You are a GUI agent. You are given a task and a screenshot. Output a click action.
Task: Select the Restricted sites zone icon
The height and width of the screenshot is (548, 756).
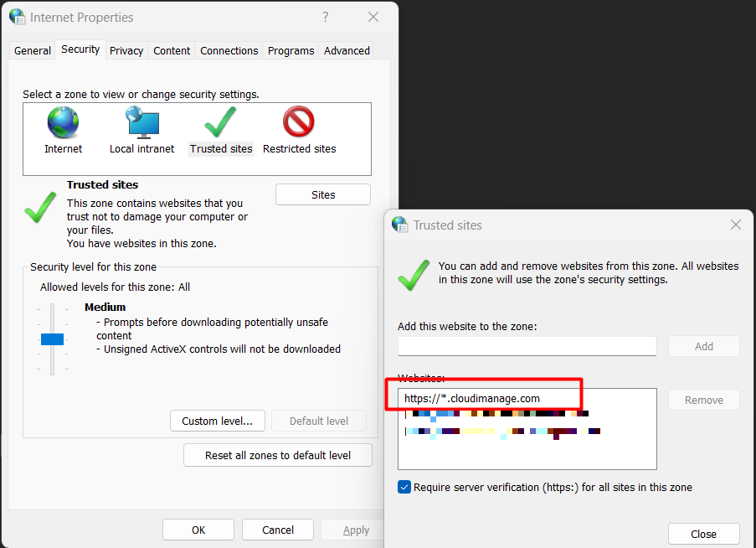pyautogui.click(x=299, y=123)
